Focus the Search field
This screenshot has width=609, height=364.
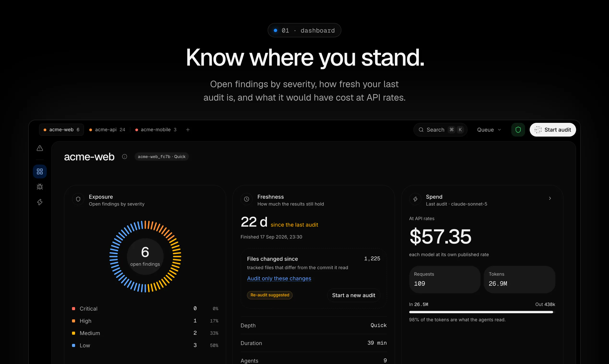coord(440,130)
